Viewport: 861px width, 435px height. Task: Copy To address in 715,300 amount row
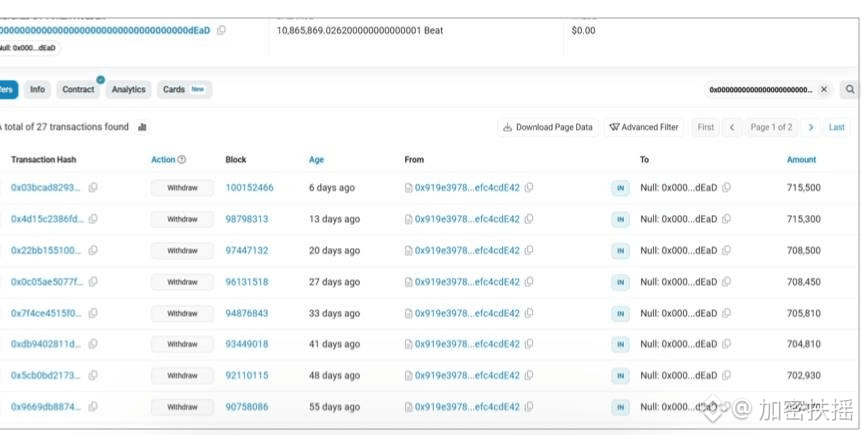(x=726, y=219)
